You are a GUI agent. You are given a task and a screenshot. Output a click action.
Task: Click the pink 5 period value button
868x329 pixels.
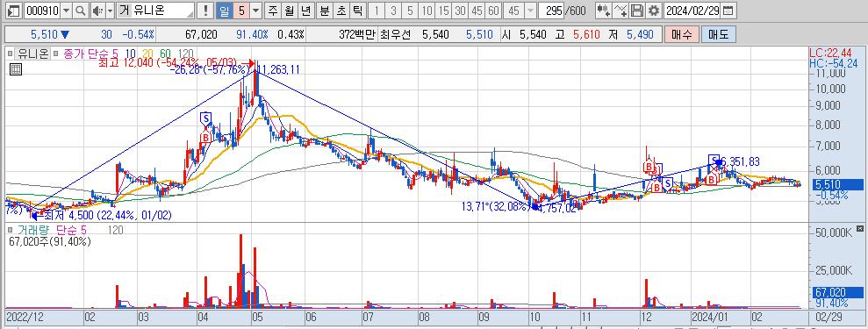(240, 11)
